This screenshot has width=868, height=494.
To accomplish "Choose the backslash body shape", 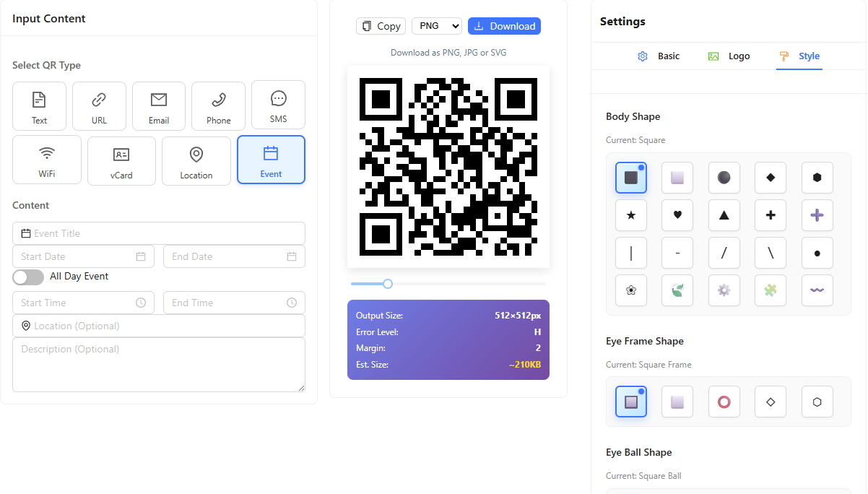I will (x=771, y=253).
